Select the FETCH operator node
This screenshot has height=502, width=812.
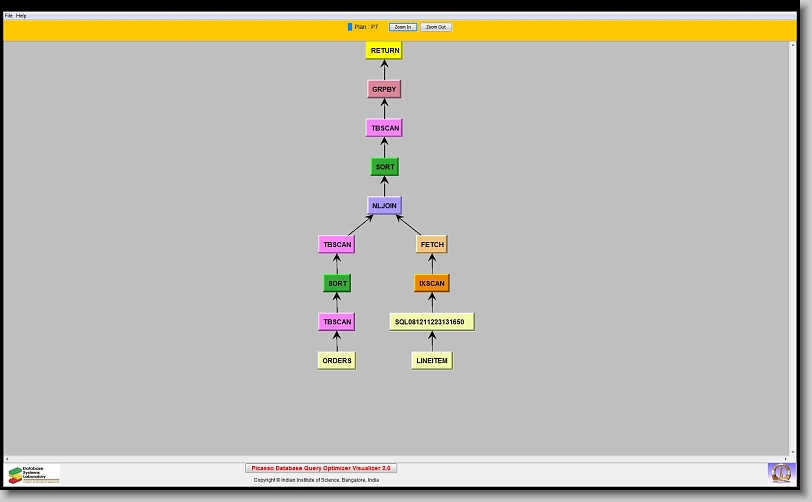432,244
